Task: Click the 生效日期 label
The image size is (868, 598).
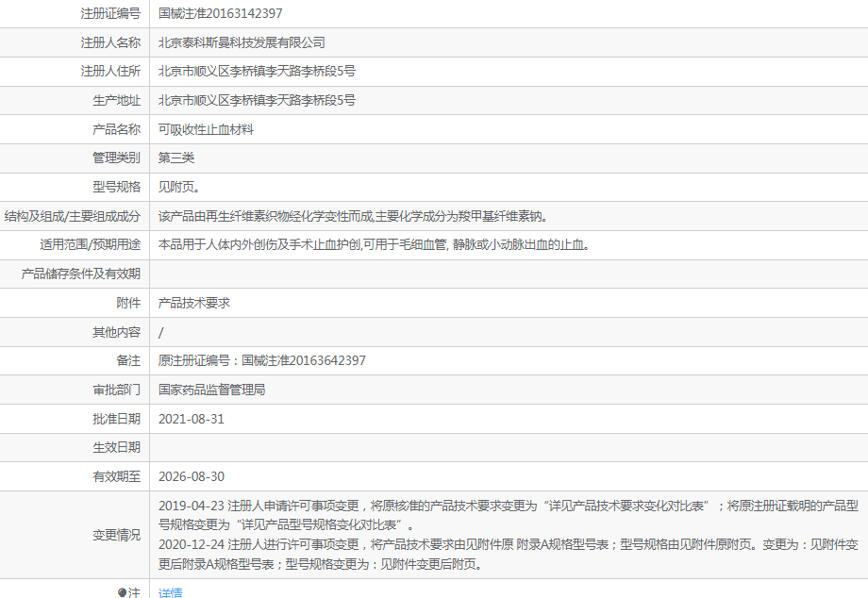Action: [117, 447]
